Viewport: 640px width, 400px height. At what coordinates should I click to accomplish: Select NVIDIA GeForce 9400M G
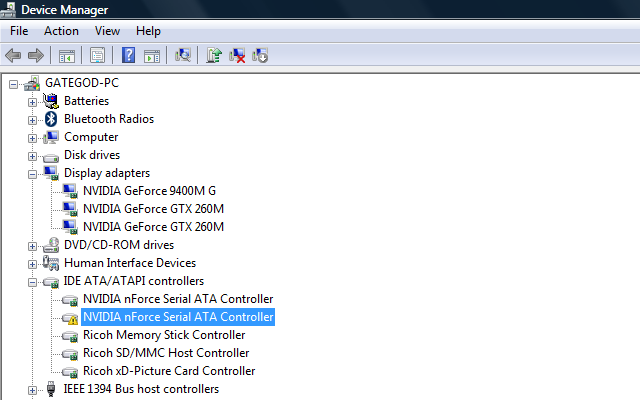click(x=149, y=191)
